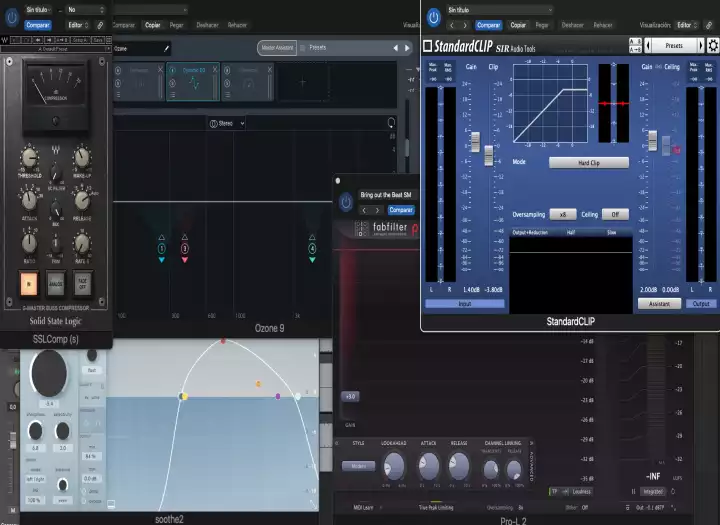This screenshot has width=720, height=525.
Task: Toggle the StandardCLIP Ceiling Off button
Action: point(615,215)
